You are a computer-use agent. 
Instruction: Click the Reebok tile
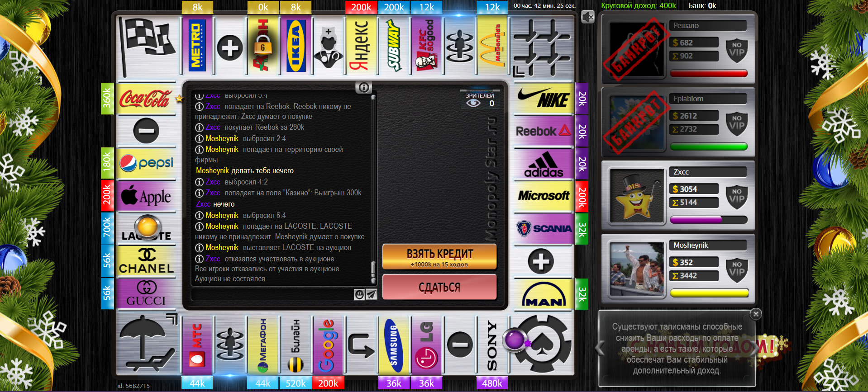(x=544, y=131)
